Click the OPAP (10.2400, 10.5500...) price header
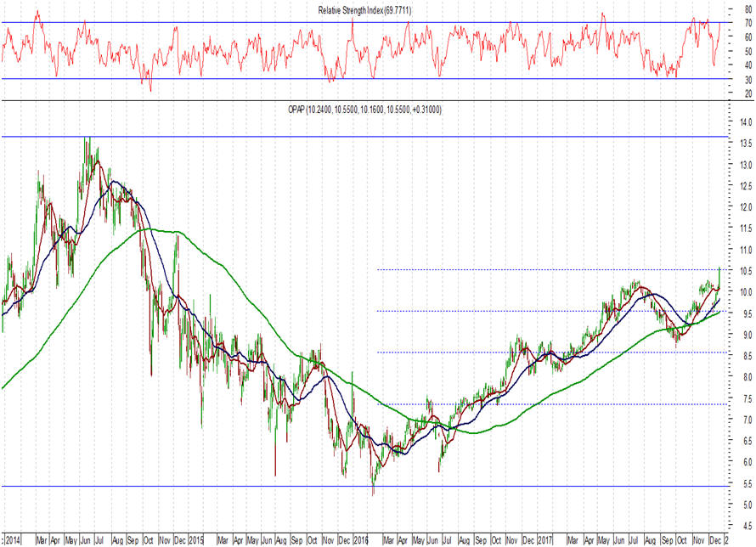Image resolution: width=756 pixels, height=547 pixels. click(364, 110)
